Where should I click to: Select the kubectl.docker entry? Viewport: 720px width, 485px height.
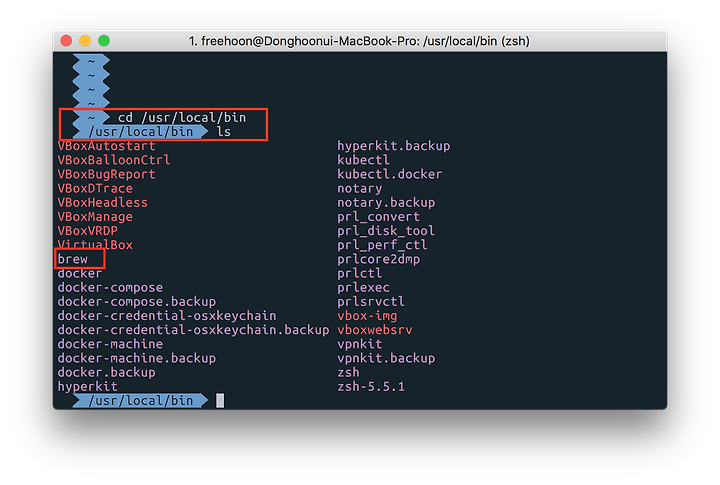390,175
